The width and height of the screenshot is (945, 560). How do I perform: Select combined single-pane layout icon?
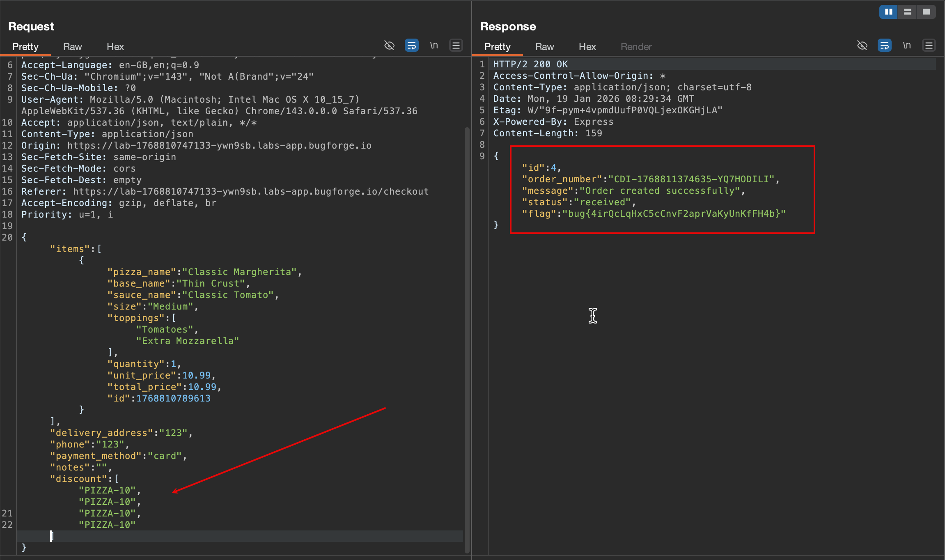tap(927, 12)
